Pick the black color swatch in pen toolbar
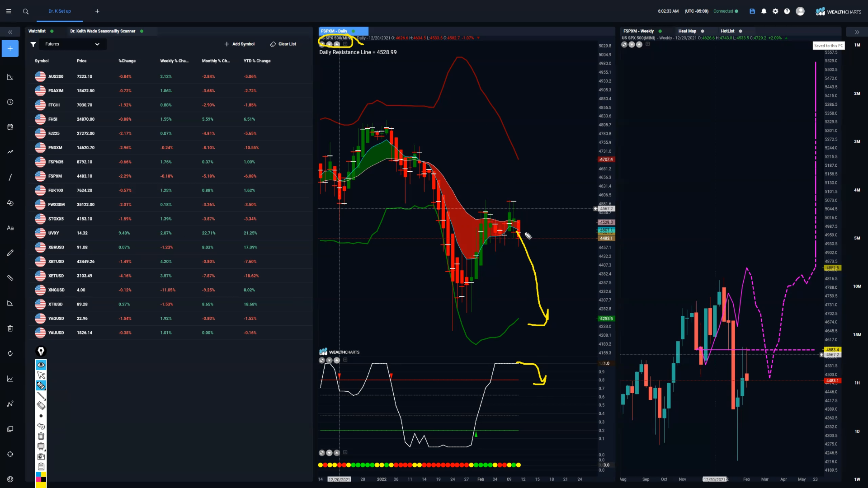Screen dimensions: 868x488 click(x=44, y=479)
